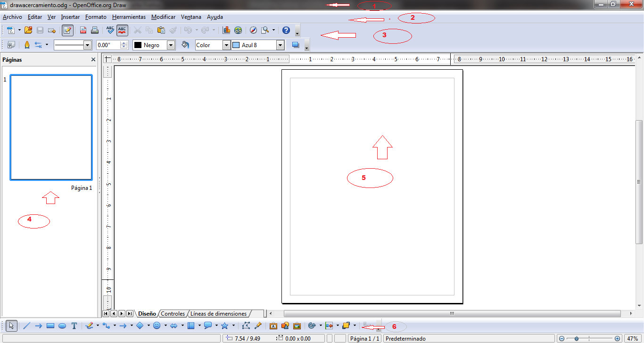Screen dimensions: 644x343
Task: Select the Ellipse drawing tool
Action: pyautogui.click(x=62, y=325)
